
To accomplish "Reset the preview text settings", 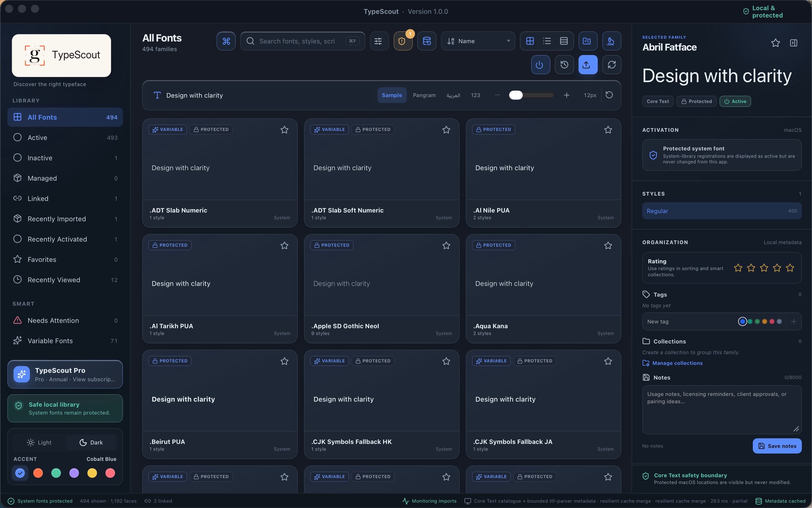I will pyautogui.click(x=609, y=95).
